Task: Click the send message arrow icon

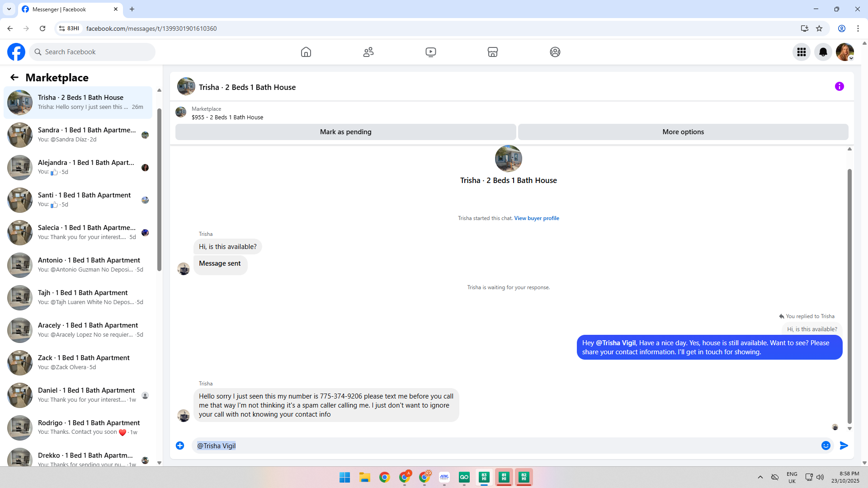Action: click(844, 446)
